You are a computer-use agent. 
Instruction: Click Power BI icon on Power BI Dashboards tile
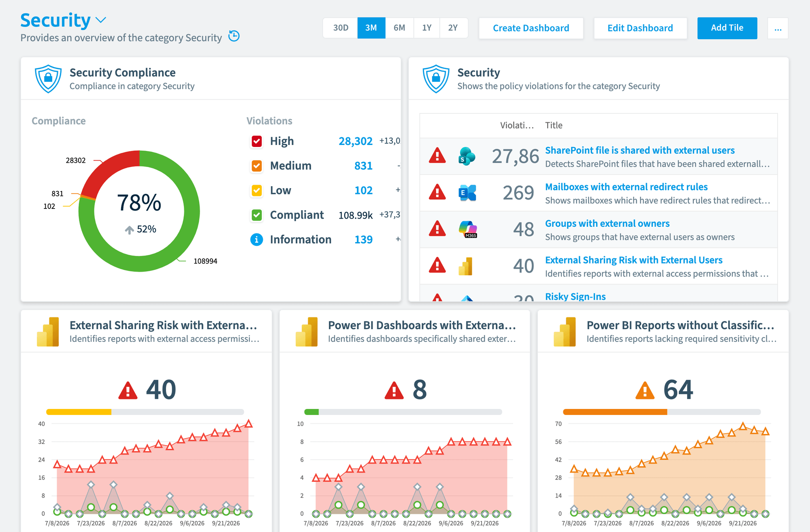pos(307,332)
